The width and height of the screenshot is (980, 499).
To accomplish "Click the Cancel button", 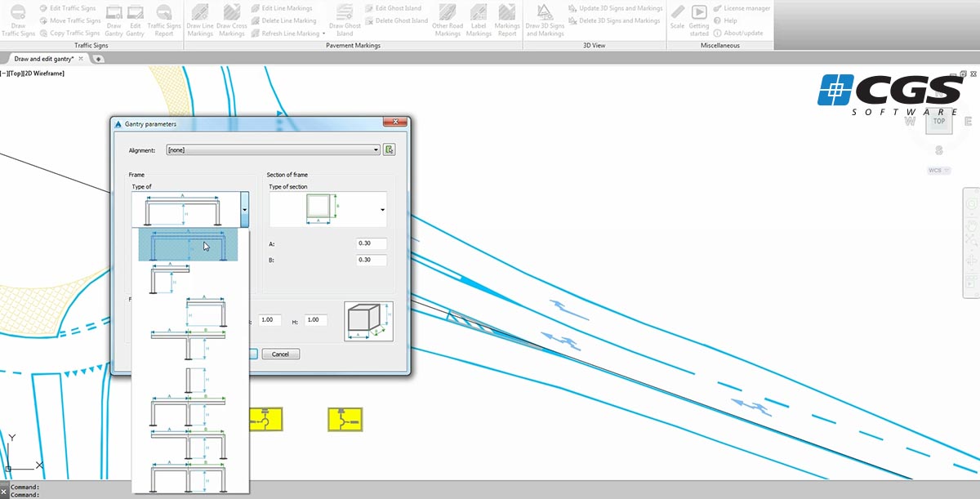I will 281,354.
